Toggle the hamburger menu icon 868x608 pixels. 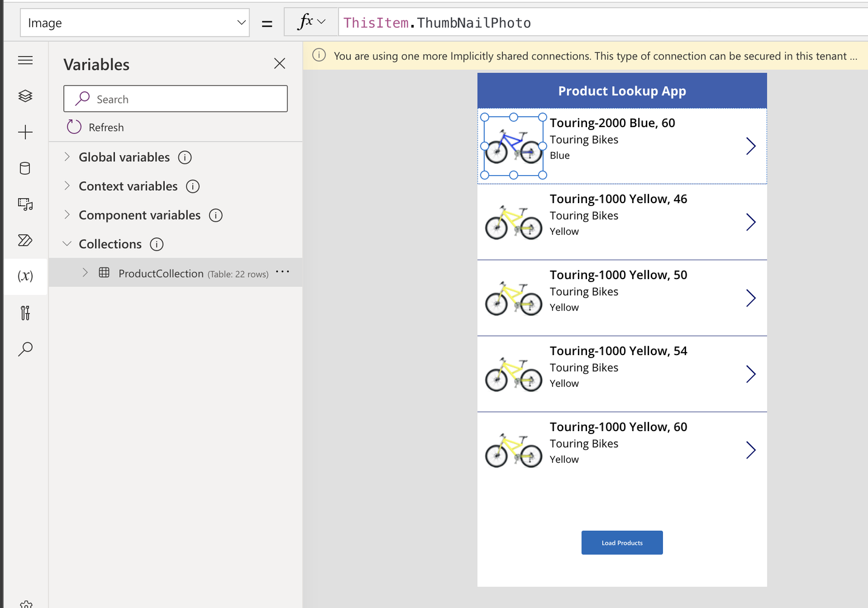25,60
